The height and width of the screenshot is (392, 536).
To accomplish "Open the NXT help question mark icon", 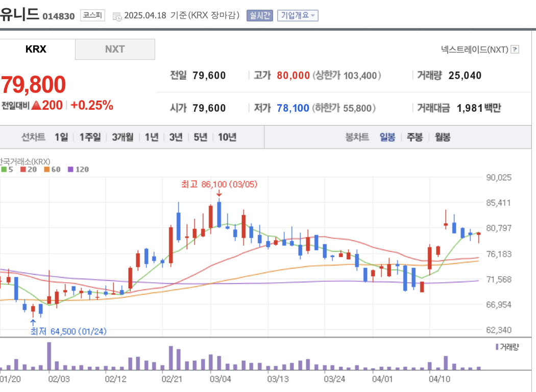I will 515,50.
